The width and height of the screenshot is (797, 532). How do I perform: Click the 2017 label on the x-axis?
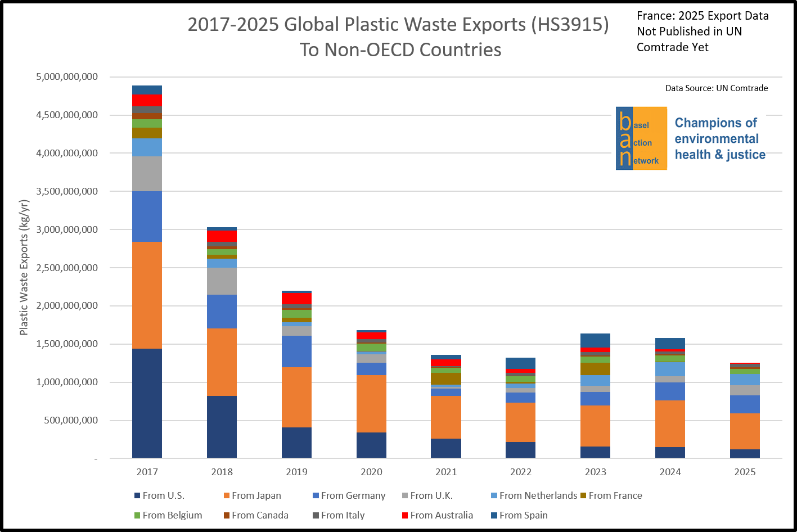point(147,472)
